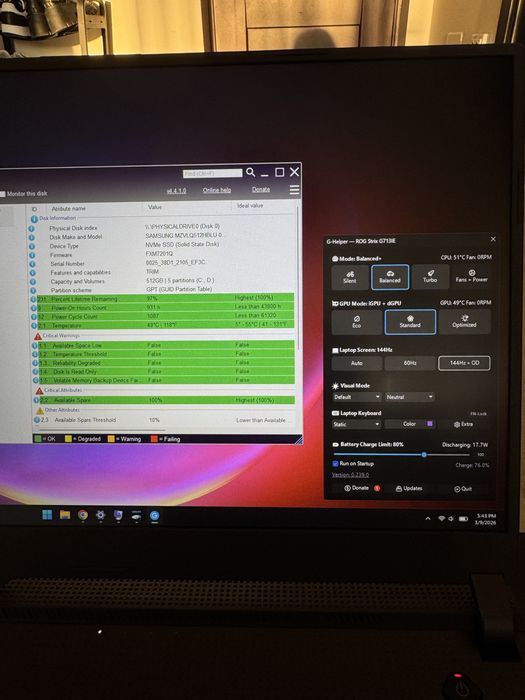525x700 pixels.
Task: Click info icon for Power On Hours Count
Action: pos(33,308)
